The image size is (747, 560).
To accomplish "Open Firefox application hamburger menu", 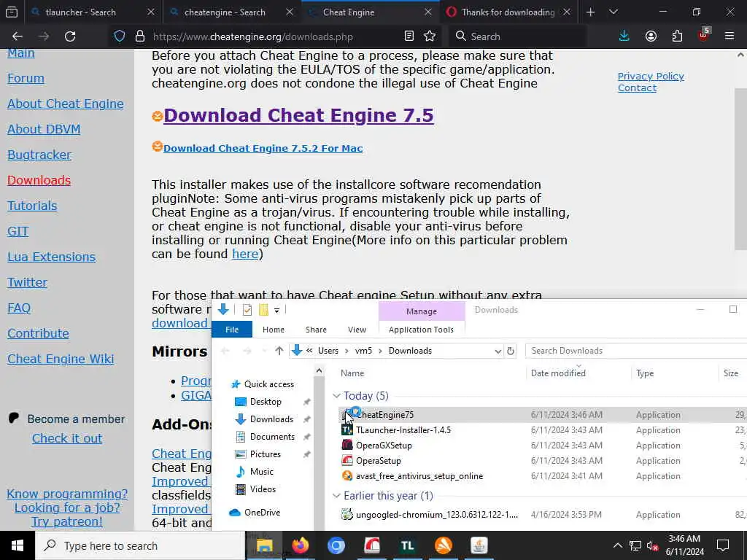I will coord(729,36).
